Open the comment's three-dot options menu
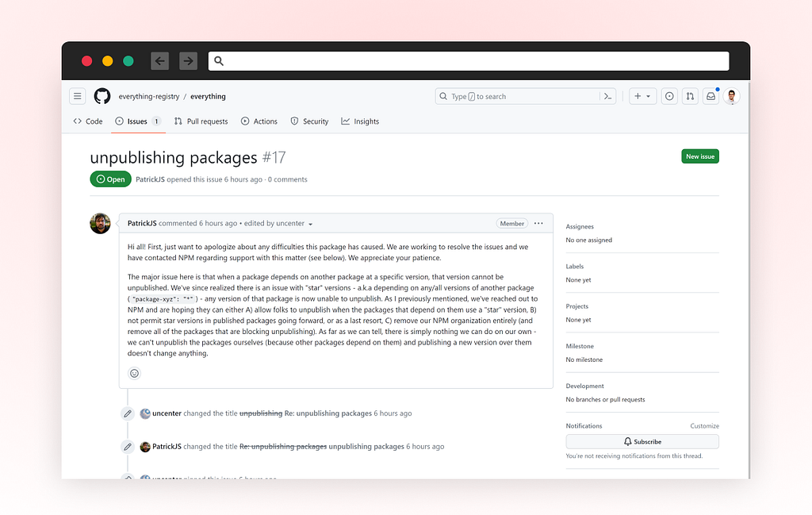The height and width of the screenshot is (515, 812). pos(538,223)
